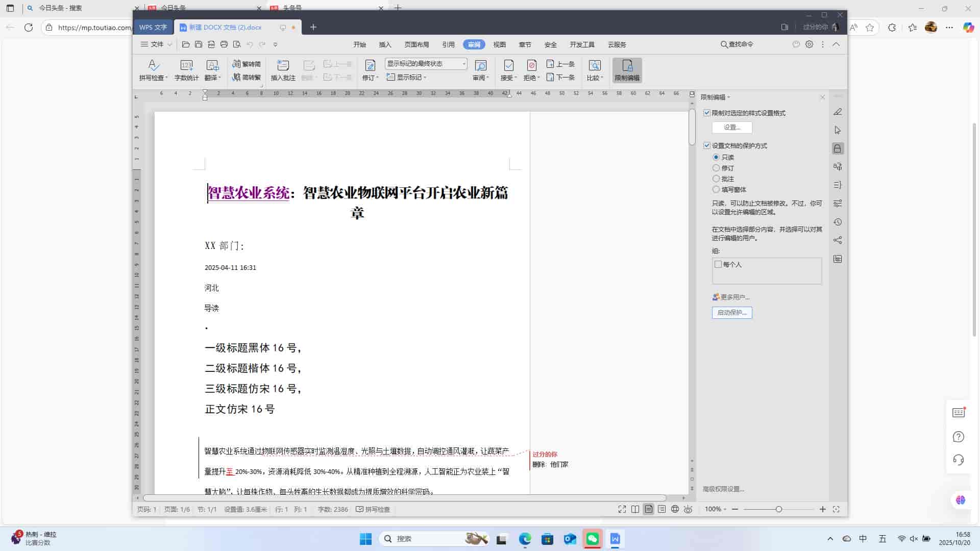Check the 每个人 group checkbox

718,264
